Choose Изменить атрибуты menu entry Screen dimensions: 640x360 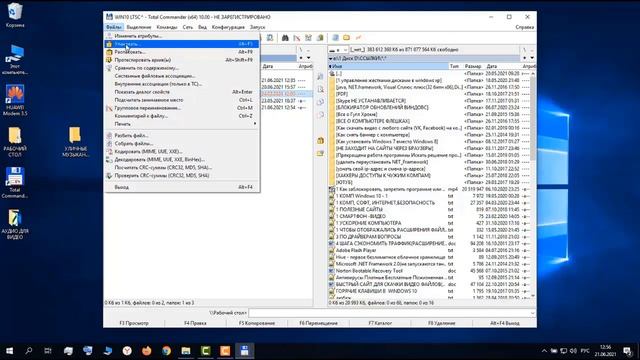tap(182, 36)
